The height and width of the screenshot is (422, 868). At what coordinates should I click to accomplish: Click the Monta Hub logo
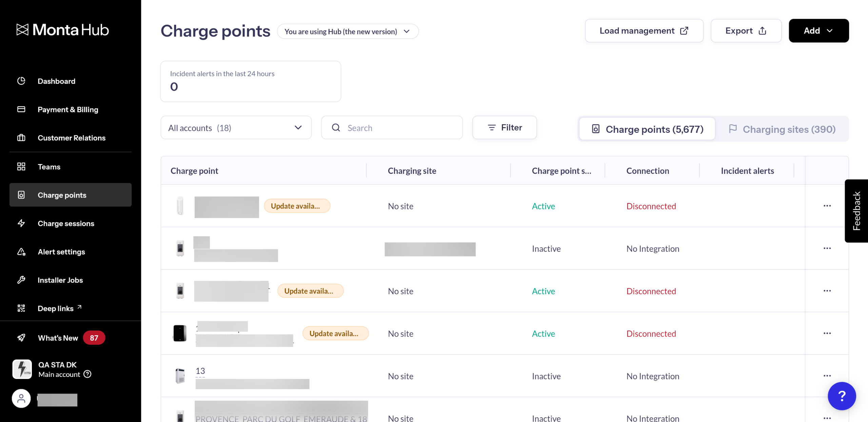point(63,30)
